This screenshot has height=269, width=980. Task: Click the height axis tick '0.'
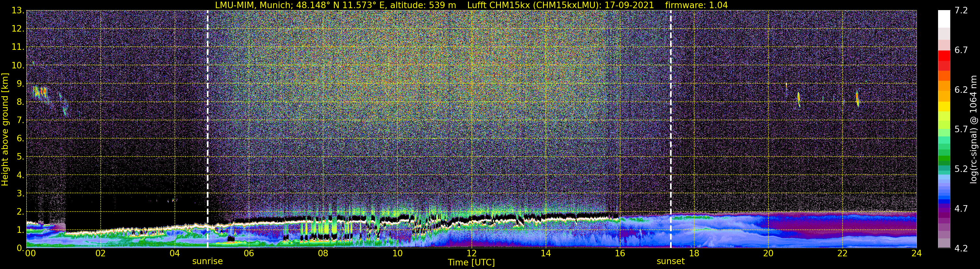pyautogui.click(x=20, y=248)
